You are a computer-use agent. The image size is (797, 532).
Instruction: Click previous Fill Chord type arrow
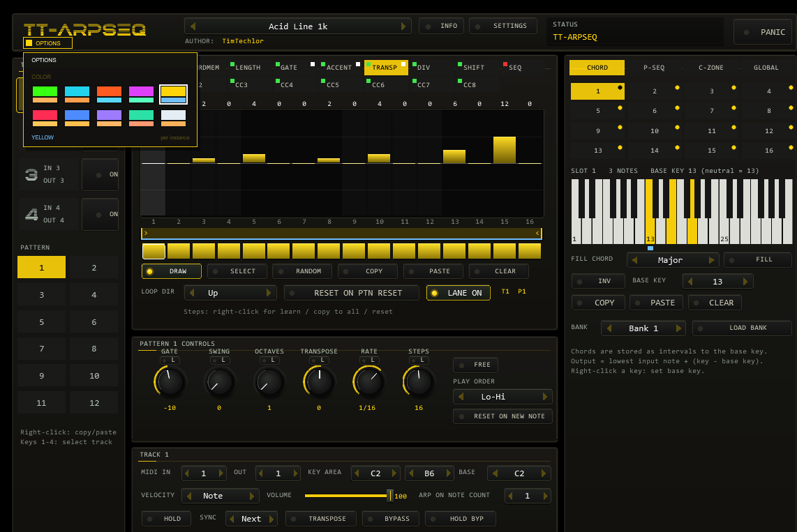coord(634,260)
